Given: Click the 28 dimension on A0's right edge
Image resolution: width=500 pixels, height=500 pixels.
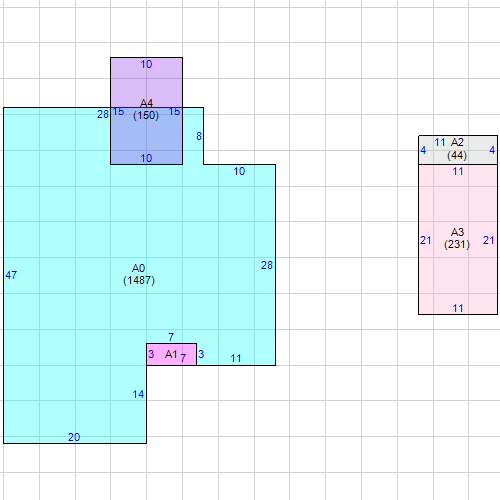Looking at the screenshot, I should pos(267,265).
